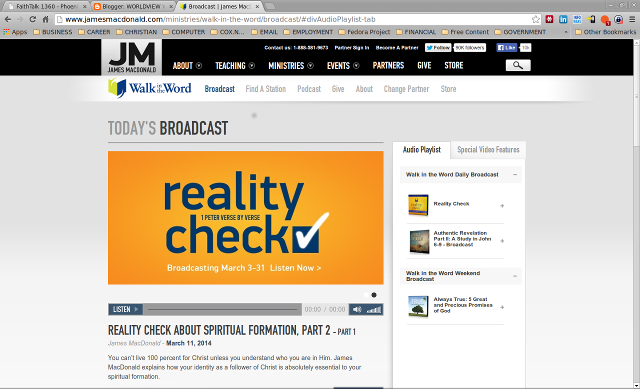Go back using the browser back arrow
Image resolution: width=640 pixels, height=389 pixels.
tap(8, 19)
